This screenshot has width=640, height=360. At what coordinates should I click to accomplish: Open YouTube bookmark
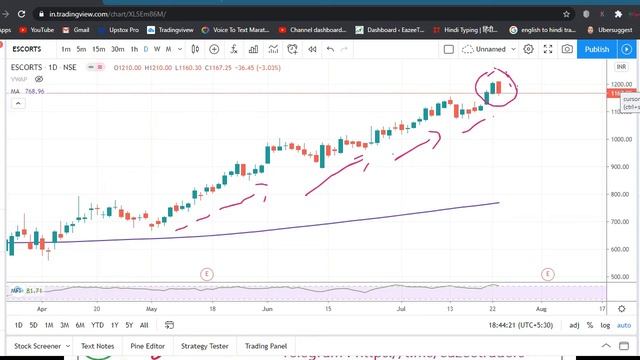coord(37,30)
